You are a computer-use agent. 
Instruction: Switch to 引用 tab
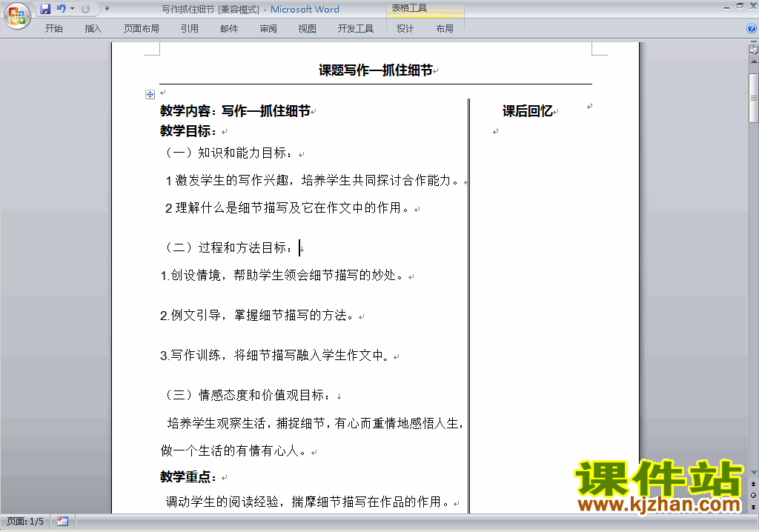tap(190, 29)
